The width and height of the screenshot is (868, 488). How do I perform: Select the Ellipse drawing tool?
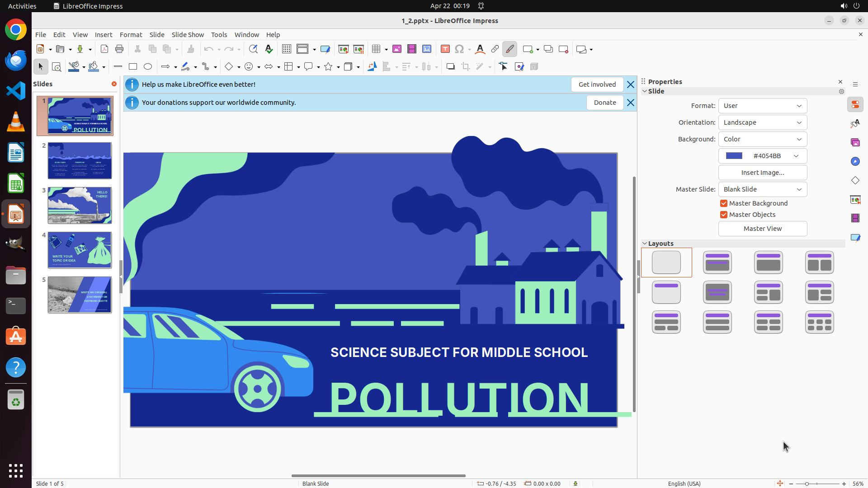(148, 67)
